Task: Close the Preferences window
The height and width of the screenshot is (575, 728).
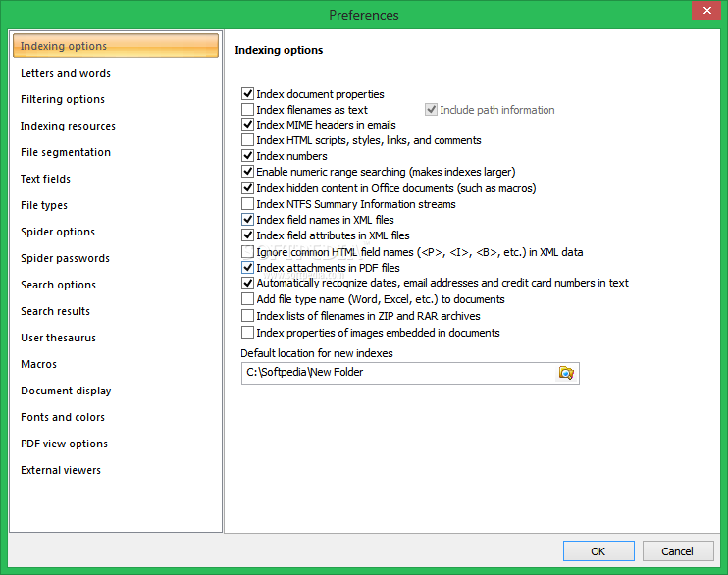Action: tap(706, 10)
